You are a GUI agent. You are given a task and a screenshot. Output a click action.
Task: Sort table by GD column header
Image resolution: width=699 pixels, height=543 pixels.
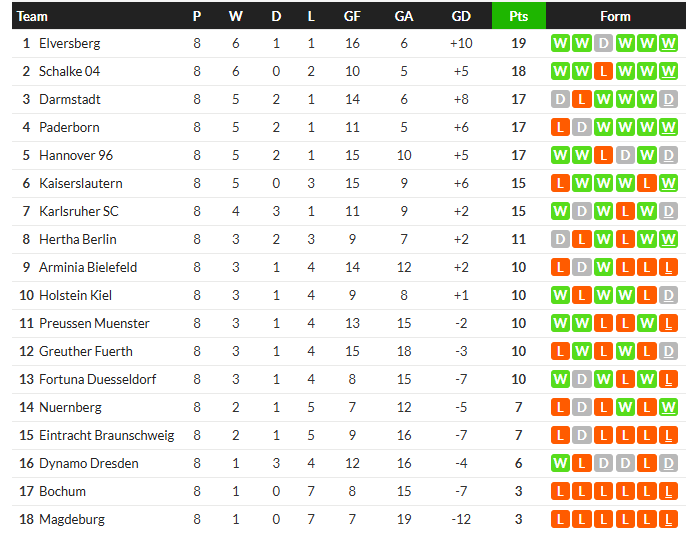(461, 16)
